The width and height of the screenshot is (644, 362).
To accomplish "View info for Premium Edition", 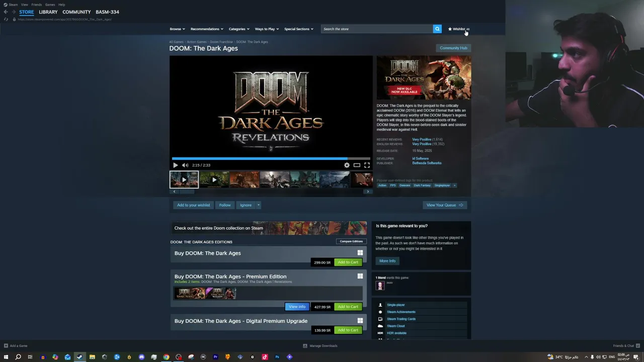I will coord(297,307).
